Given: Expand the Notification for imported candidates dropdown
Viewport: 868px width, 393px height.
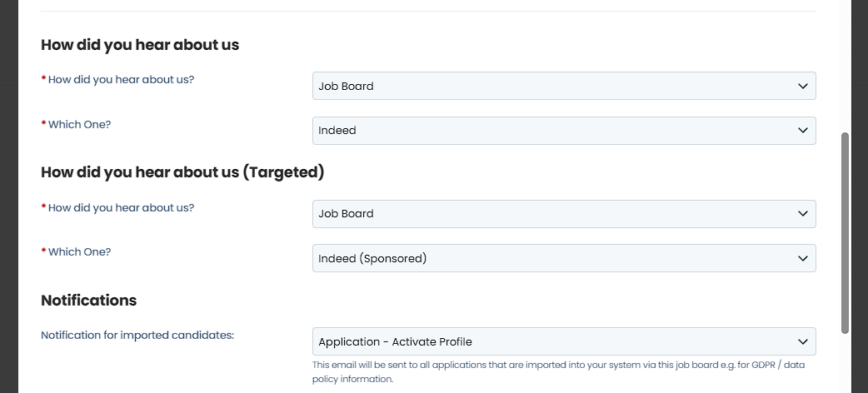Looking at the screenshot, I should pyautogui.click(x=564, y=341).
